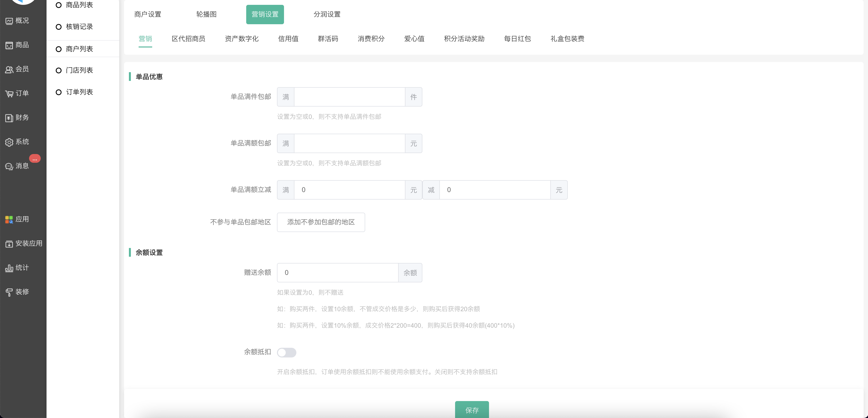
Task: Click the 单品满件包邮 input field
Action: (x=349, y=97)
